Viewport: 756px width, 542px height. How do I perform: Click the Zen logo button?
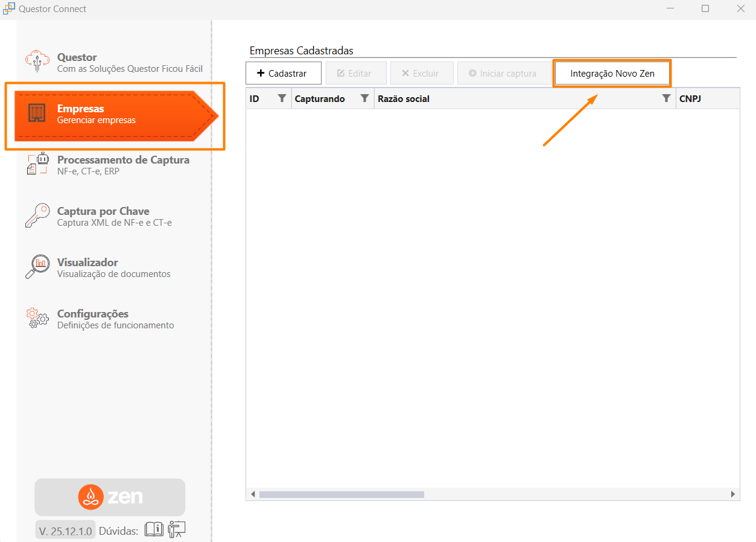110,497
